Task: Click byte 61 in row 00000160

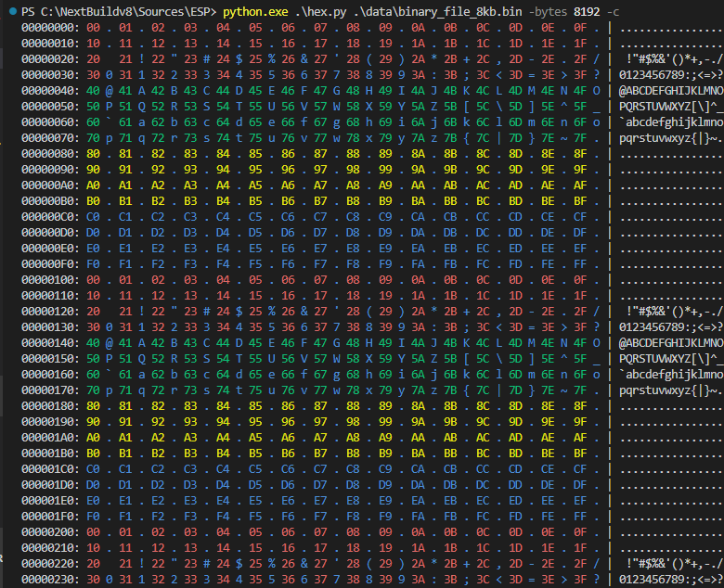Action: (125, 375)
